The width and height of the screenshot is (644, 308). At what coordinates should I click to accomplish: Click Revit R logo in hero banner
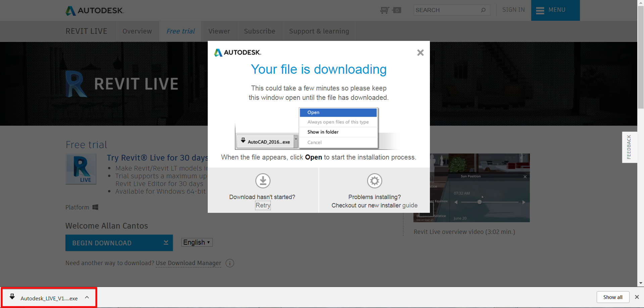coord(76,84)
